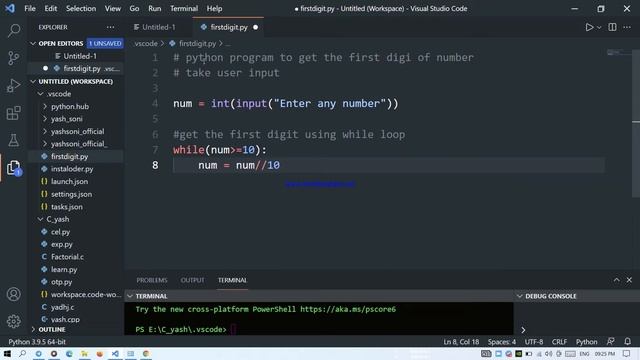Open VS Code icon in taskbar
This screenshot has height=360, width=640.
click(x=115, y=353)
